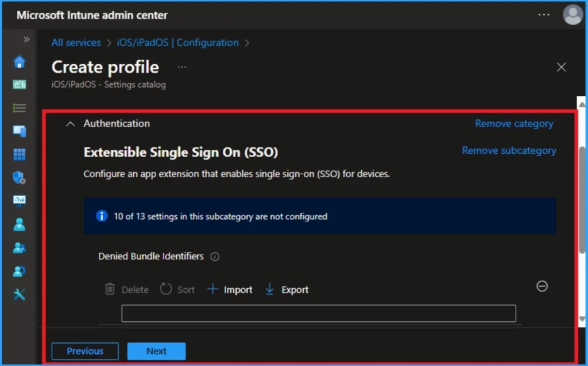This screenshot has width=588, height=366.
Task: Click the Microsoft Intune admin center title
Action: [x=92, y=15]
